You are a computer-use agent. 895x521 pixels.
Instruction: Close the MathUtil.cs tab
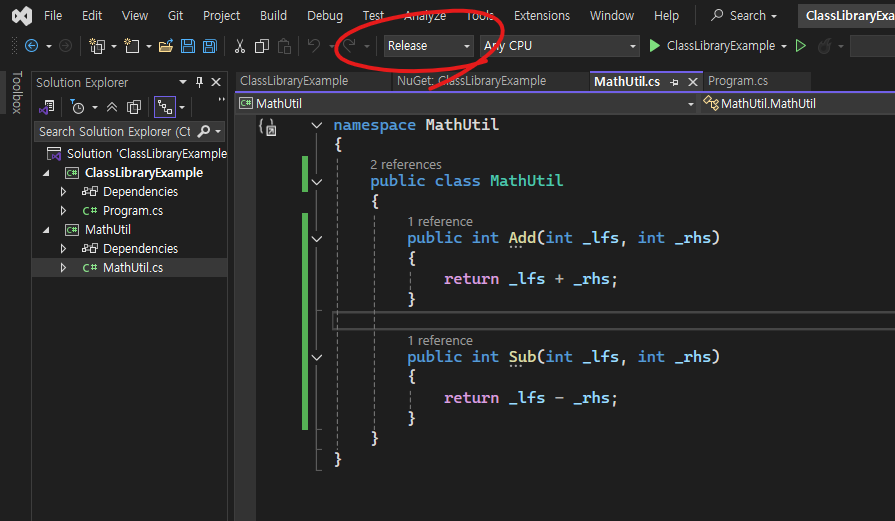point(693,82)
